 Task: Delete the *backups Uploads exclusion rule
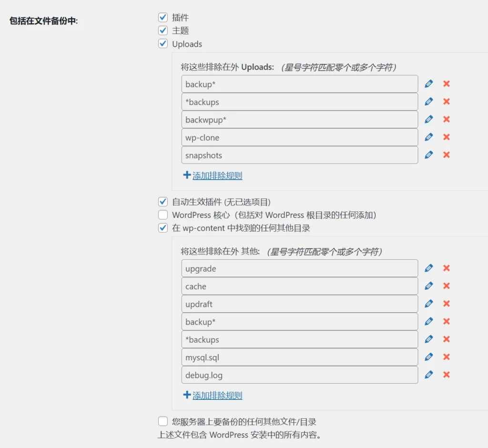(x=446, y=101)
